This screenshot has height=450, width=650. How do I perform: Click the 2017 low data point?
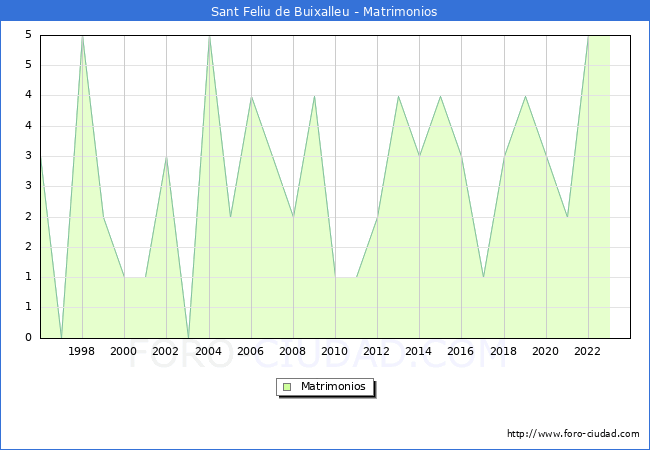pos(483,277)
